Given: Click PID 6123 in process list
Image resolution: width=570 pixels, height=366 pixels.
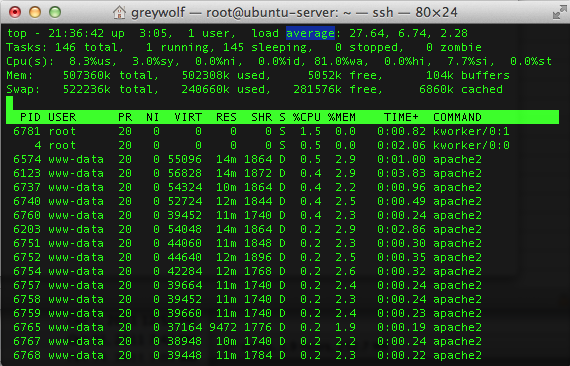Looking at the screenshot, I should coord(27,173).
